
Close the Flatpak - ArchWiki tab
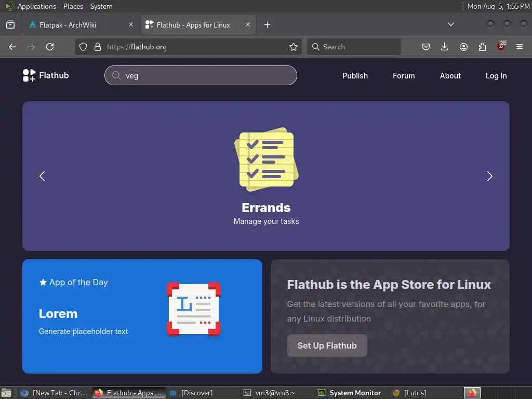[x=131, y=24]
